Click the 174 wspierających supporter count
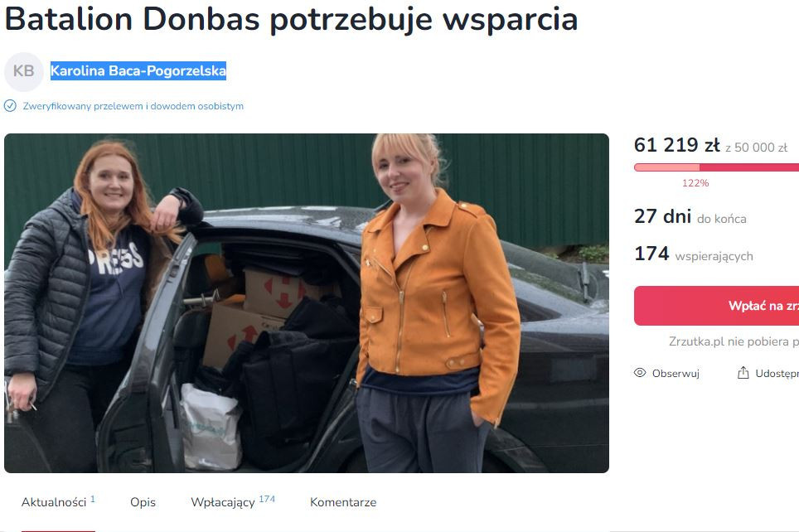 694,254
